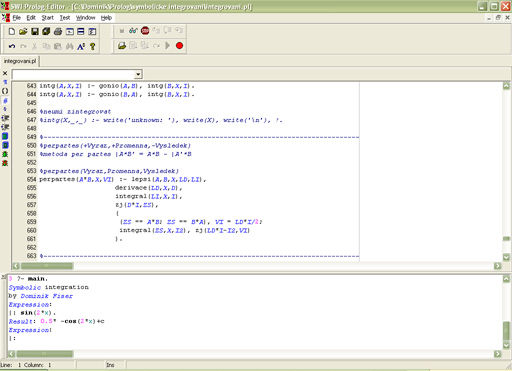Screen dimensions: 512x371
Task: Click the console vertical scrollbar thumb
Action: pyautogui.click(x=506, y=330)
